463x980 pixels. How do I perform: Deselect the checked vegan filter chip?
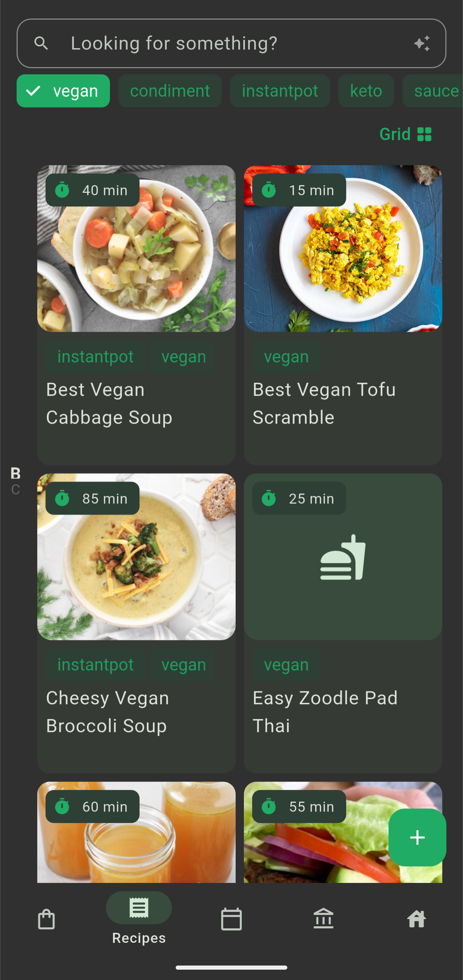pyautogui.click(x=63, y=91)
